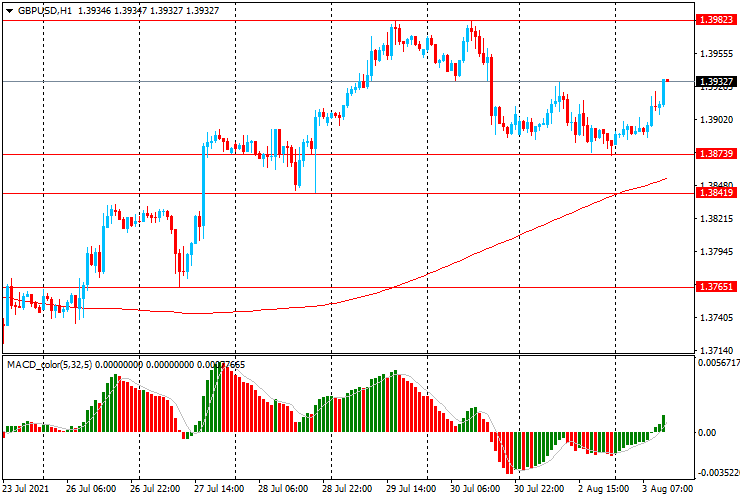Click the 28 Jul 22:00 time label
Viewport: 740px width, 500px height.
[x=347, y=488]
